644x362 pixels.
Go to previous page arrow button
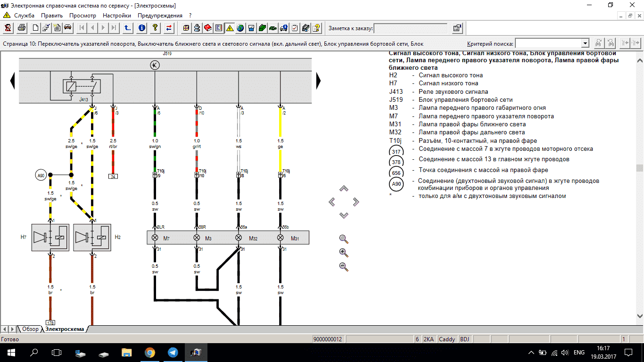[x=92, y=28]
